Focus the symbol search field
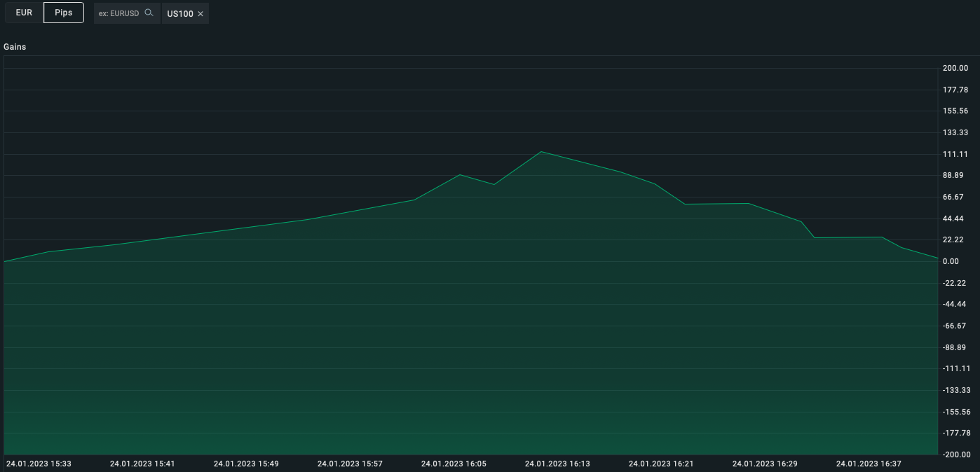This screenshot has width=980, height=472. (x=127, y=13)
